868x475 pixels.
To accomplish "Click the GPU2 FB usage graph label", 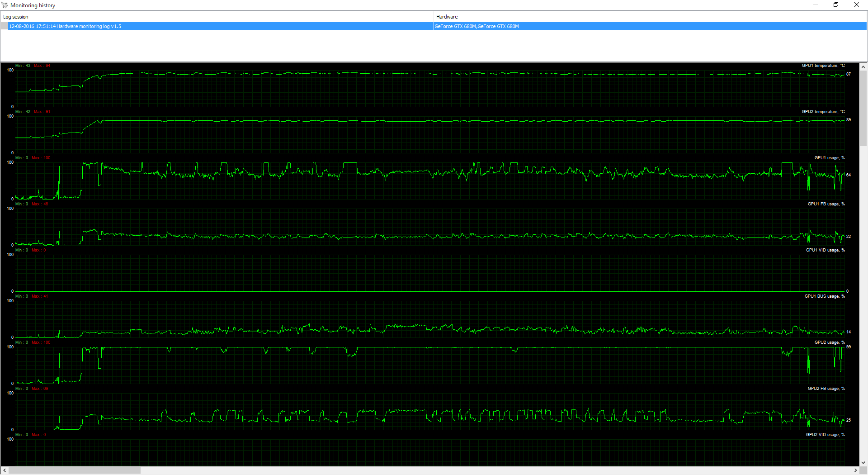I will pos(826,389).
